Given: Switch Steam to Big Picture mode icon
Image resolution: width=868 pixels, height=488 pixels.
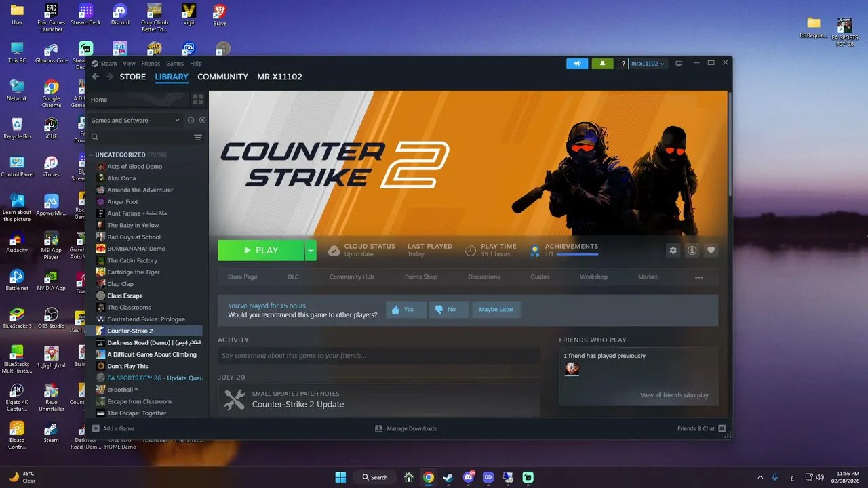Looking at the screenshot, I should click(679, 64).
